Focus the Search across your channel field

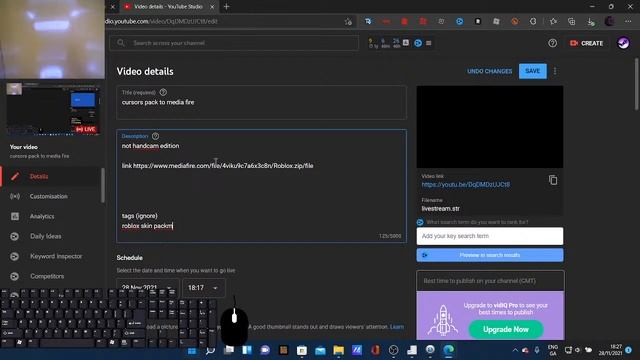point(234,43)
